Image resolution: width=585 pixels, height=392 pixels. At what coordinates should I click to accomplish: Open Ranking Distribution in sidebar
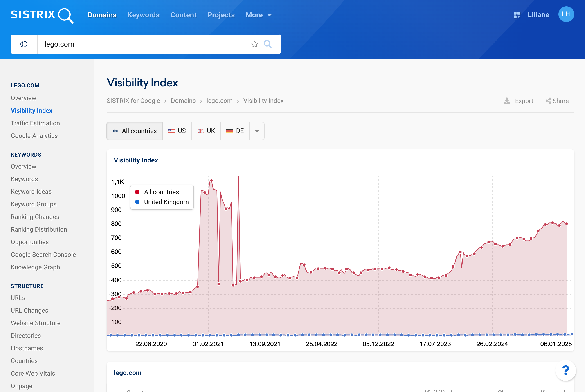pos(39,230)
